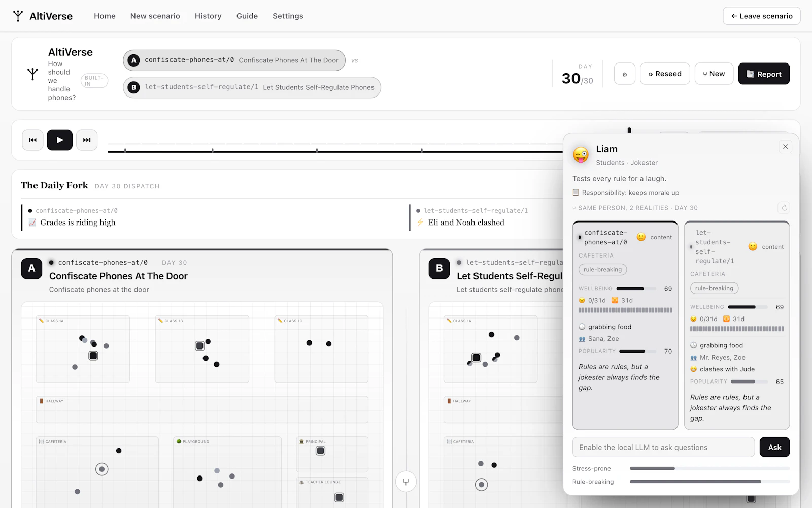Click the Leave scenario button
This screenshot has width=812, height=508.
[x=761, y=16]
